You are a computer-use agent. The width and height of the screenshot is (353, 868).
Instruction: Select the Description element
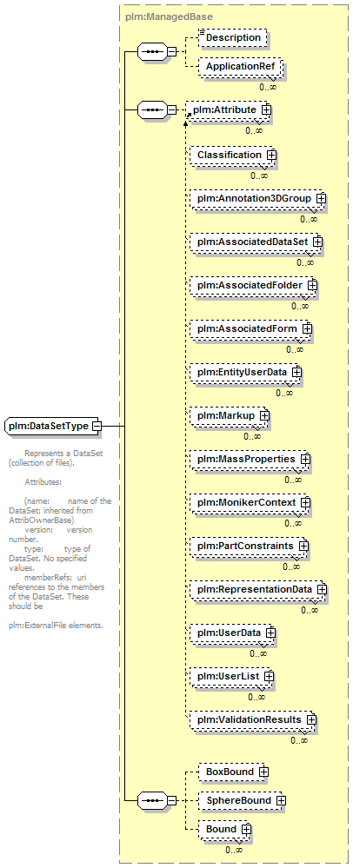233,37
